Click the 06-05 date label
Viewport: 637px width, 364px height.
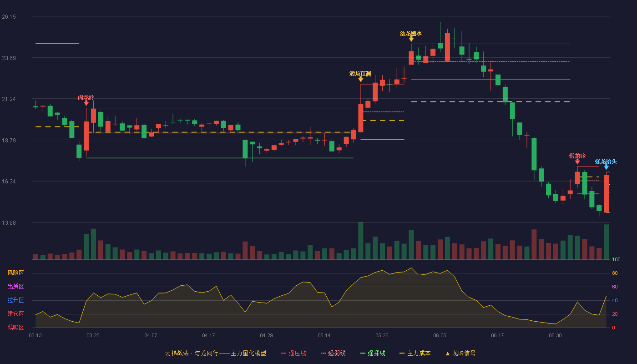440,335
